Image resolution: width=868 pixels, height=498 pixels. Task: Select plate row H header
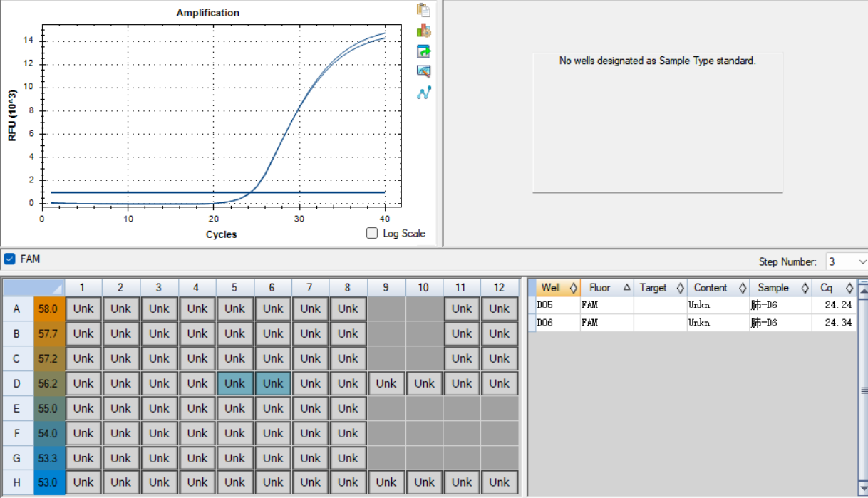tap(17, 482)
